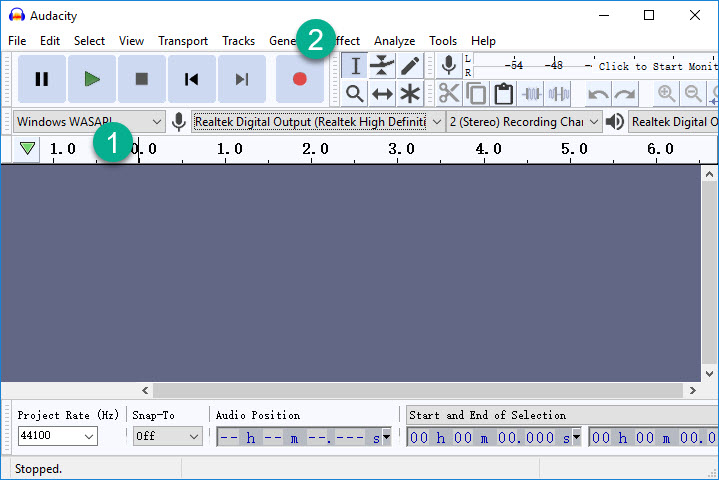Click the selection end time field
The image size is (719, 480).
654,437
